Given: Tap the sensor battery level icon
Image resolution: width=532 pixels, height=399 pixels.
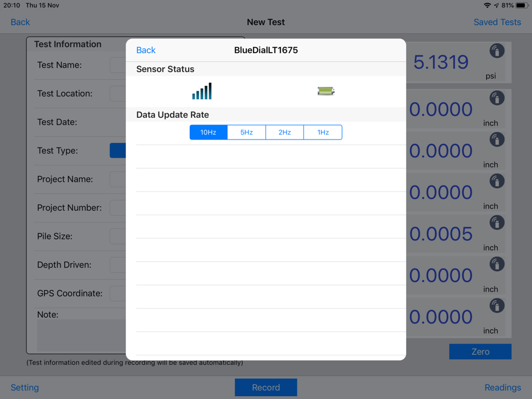Looking at the screenshot, I should (x=326, y=91).
